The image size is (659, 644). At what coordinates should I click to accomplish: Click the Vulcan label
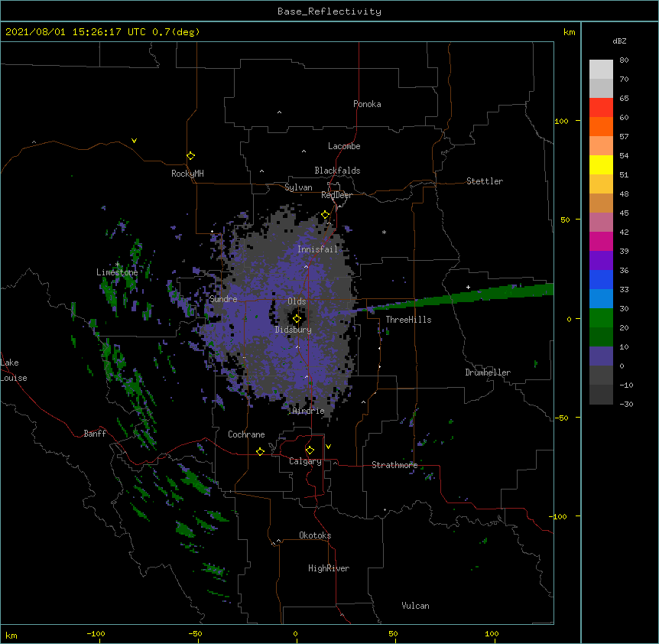(415, 606)
